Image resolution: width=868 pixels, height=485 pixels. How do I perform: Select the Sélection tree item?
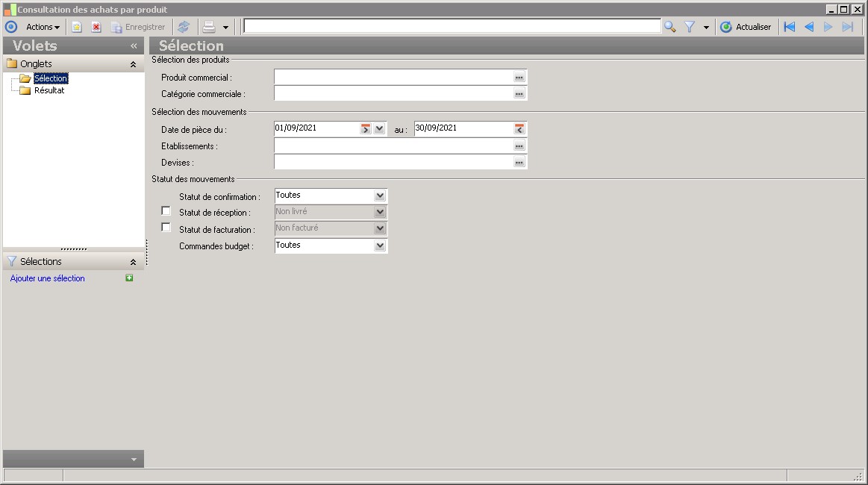click(x=51, y=78)
